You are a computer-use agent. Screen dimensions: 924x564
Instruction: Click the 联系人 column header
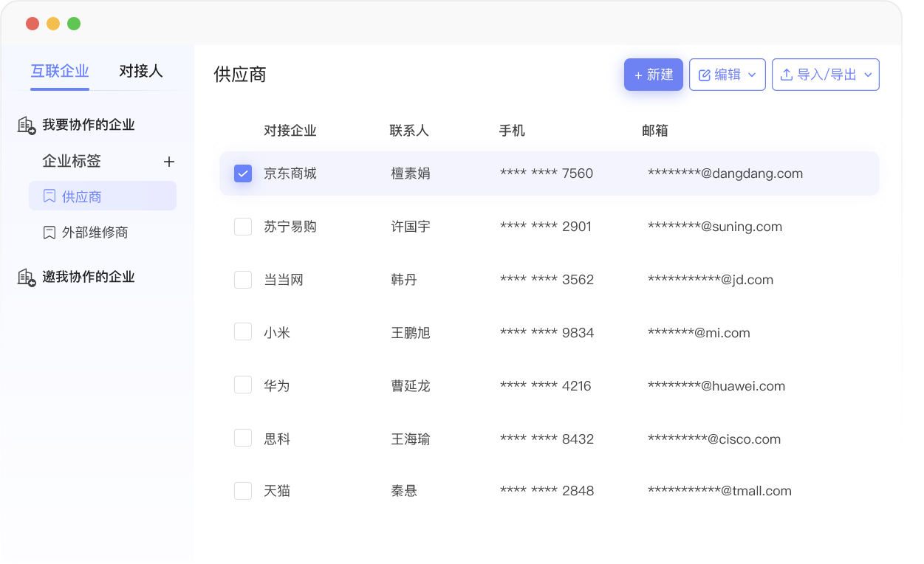(409, 131)
